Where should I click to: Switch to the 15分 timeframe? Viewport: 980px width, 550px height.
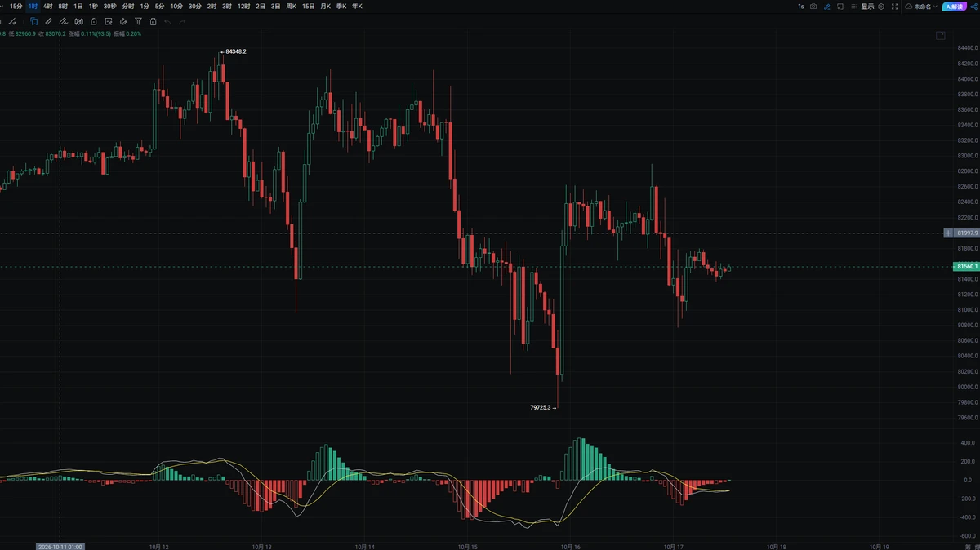pyautogui.click(x=16, y=7)
